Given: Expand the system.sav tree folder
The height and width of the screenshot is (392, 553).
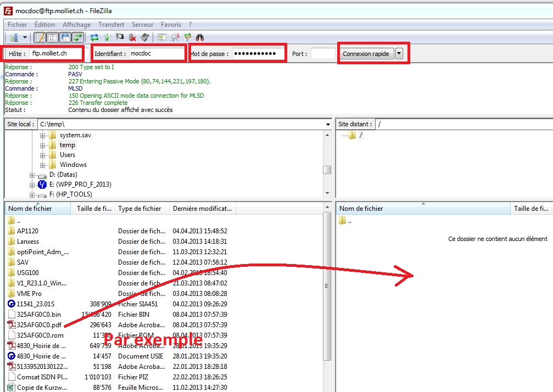Looking at the screenshot, I should click(42, 136).
